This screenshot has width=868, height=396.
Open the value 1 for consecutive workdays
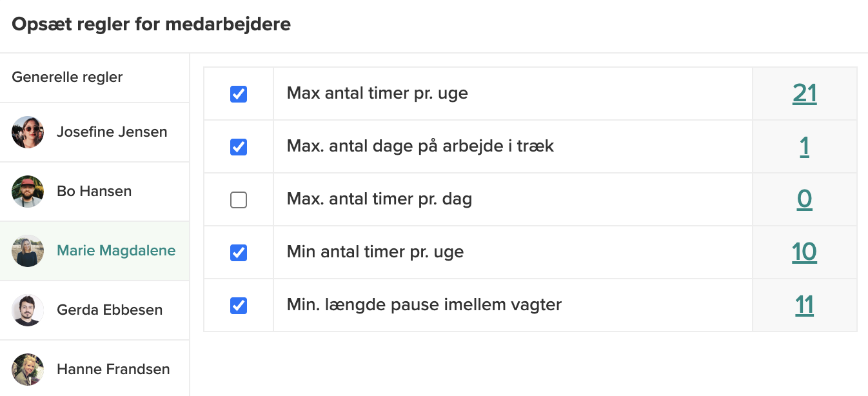804,146
